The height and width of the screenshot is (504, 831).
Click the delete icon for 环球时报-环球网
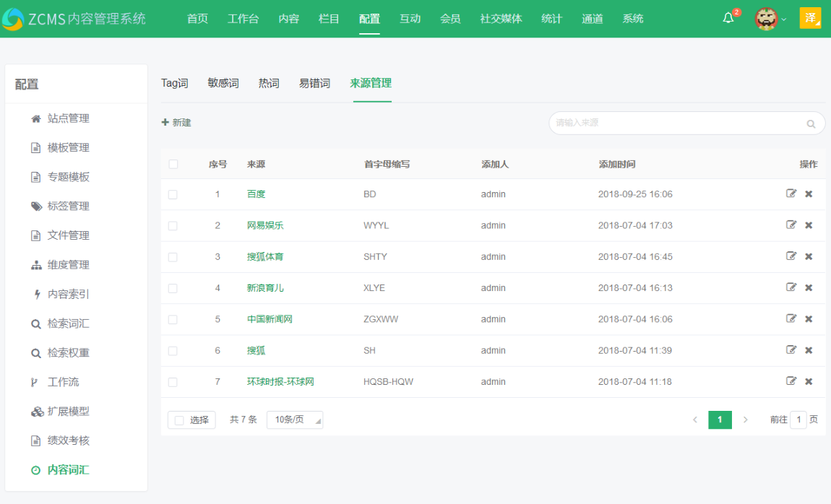pyautogui.click(x=808, y=381)
